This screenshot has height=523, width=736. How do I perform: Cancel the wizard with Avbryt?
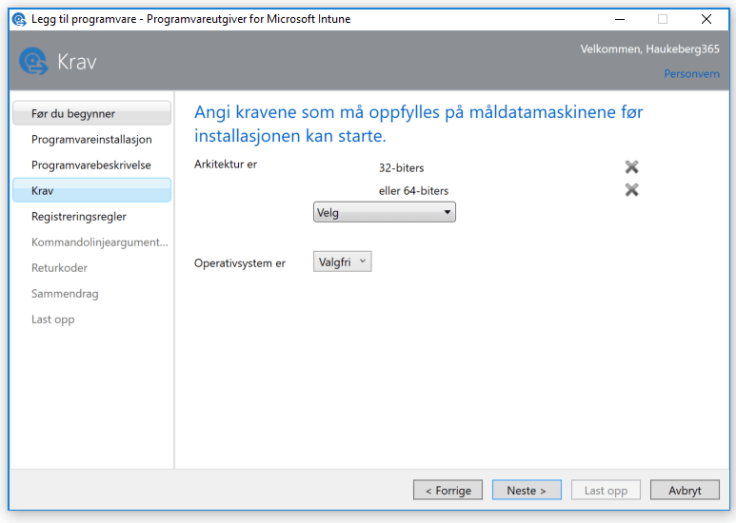[684, 491]
